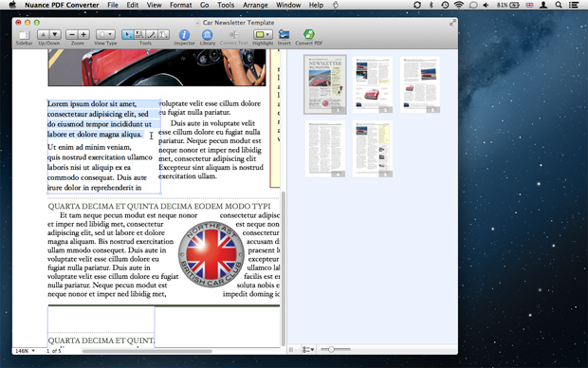Toggle full screen with window arrows icon
This screenshot has height=368, width=588.
coord(452,23)
